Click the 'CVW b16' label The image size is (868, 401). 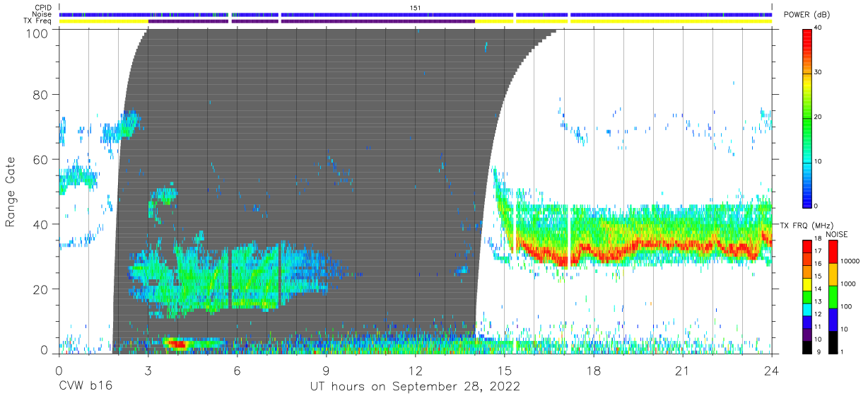coord(85,387)
